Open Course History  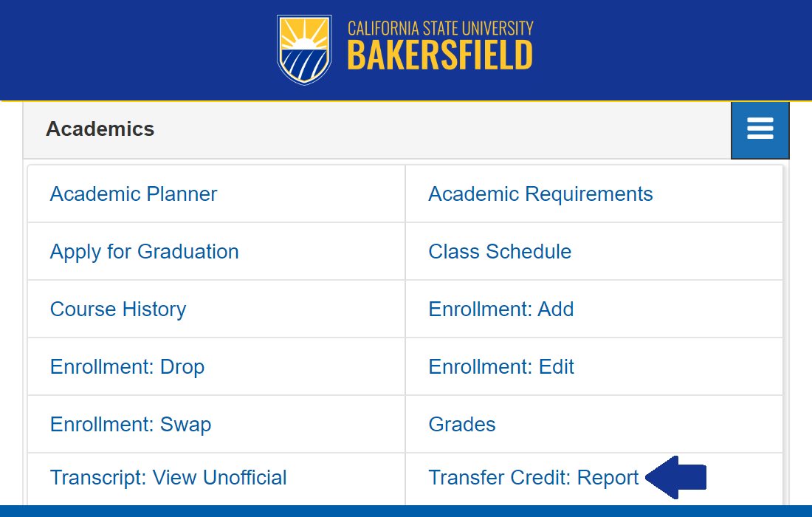(118, 309)
